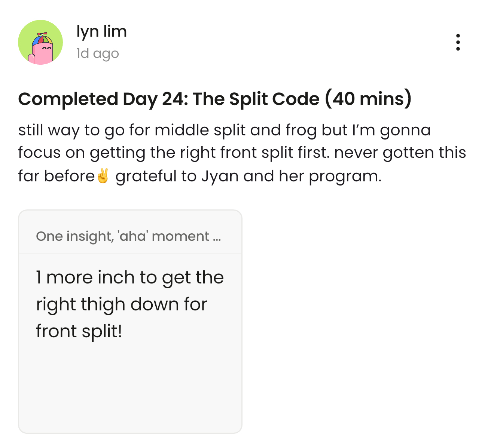Open the three-dot more options menu
This screenshot has width=494, height=448.
coord(458,42)
